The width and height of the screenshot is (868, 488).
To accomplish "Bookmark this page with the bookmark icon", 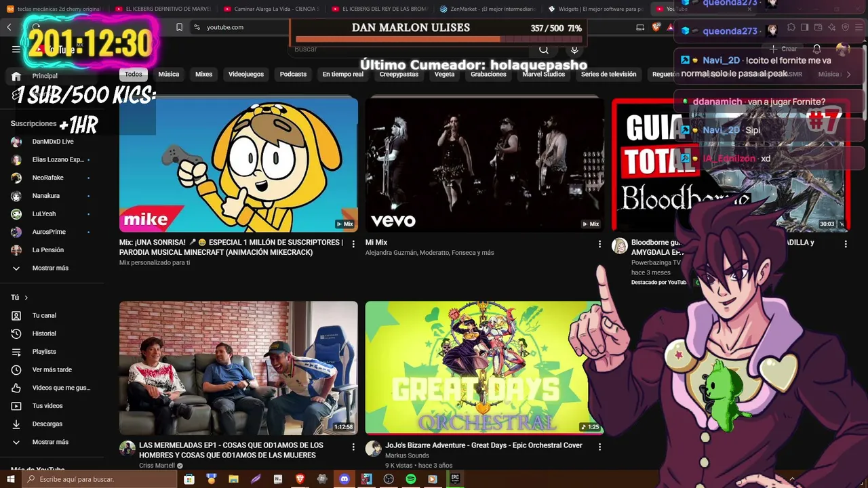I will click(x=179, y=27).
